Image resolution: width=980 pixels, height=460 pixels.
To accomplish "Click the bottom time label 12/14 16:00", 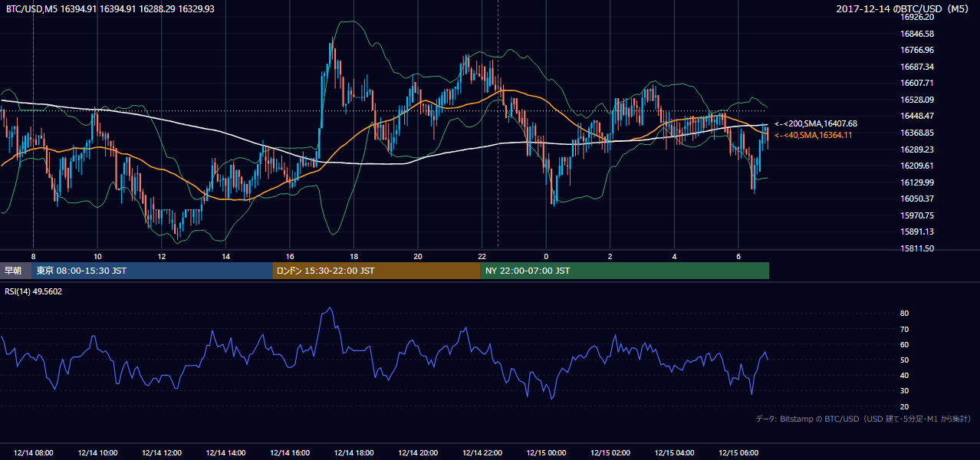I will [x=290, y=453].
